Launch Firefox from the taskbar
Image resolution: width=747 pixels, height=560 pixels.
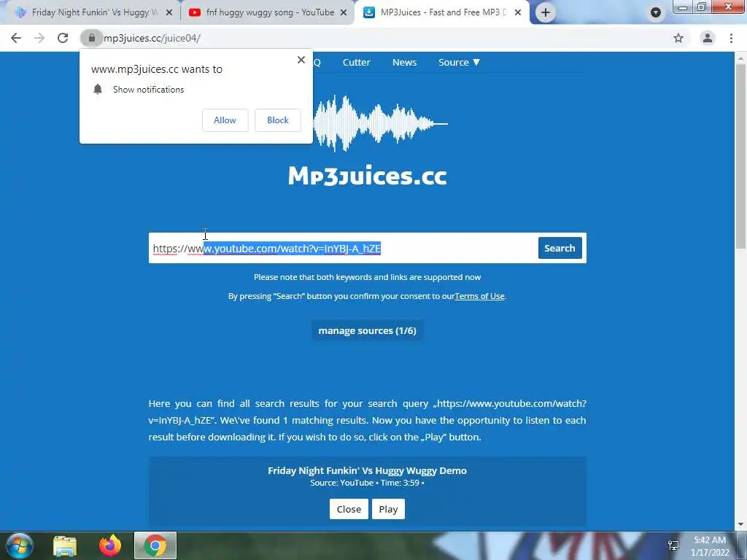(110, 545)
